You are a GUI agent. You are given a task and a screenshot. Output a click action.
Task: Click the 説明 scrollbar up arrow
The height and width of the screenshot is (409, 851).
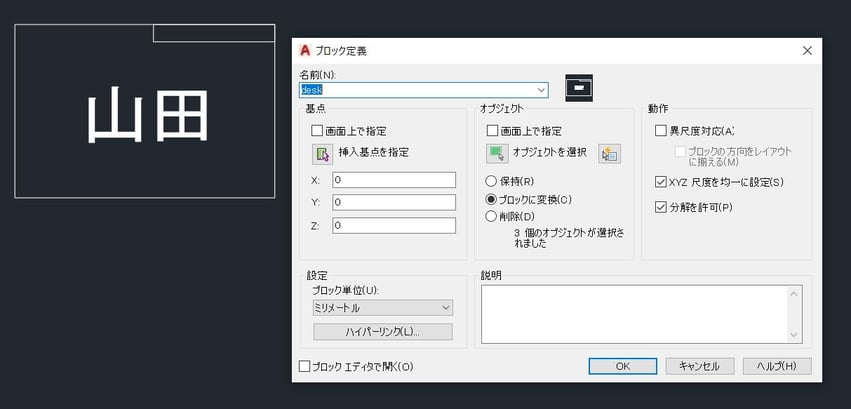click(x=795, y=293)
